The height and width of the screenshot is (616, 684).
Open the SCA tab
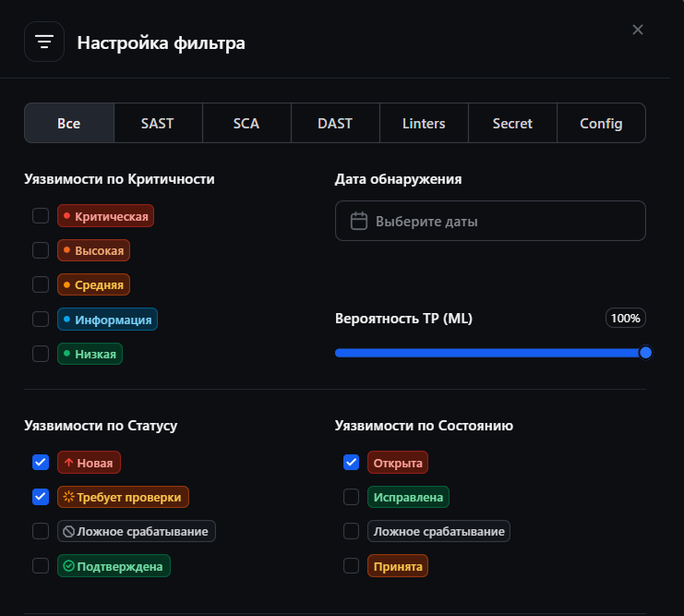tap(246, 123)
